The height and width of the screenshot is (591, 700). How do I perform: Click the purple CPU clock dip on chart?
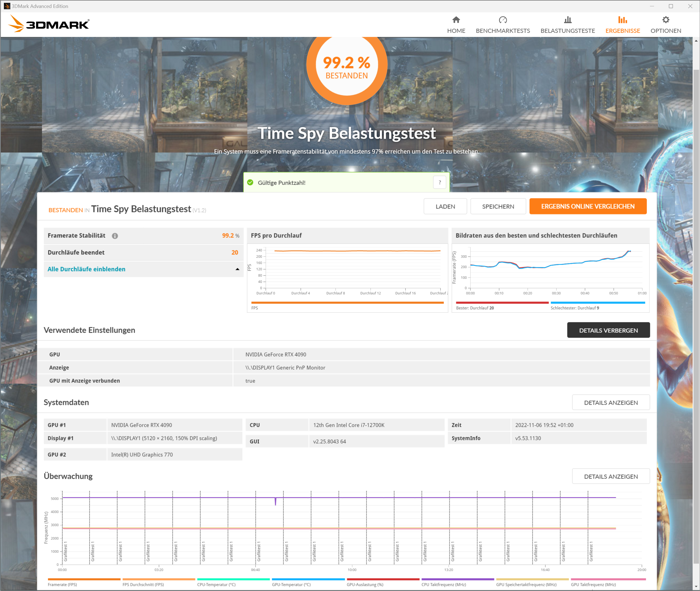tap(276, 502)
